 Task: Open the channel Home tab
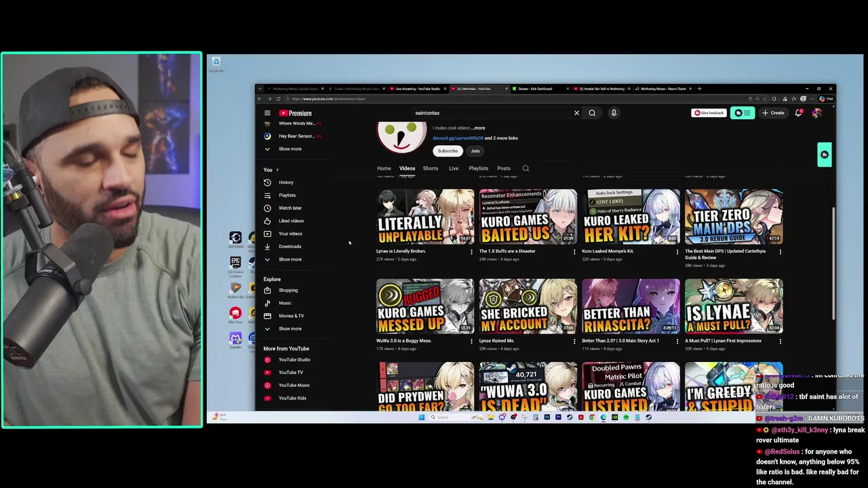[384, 168]
